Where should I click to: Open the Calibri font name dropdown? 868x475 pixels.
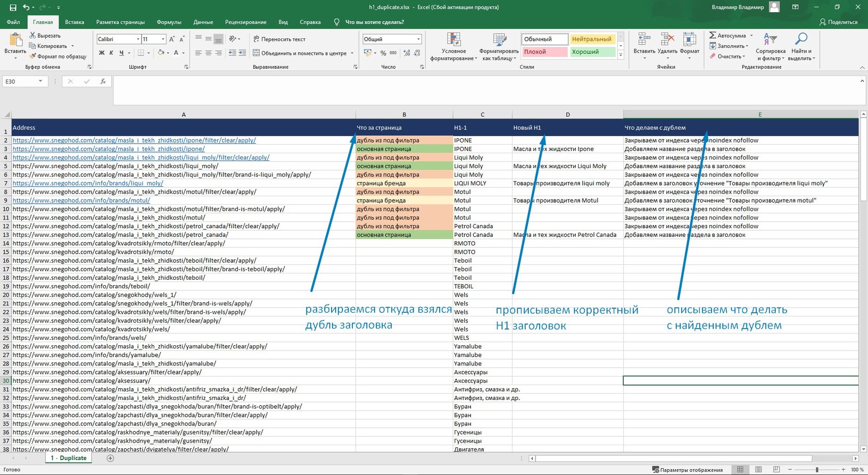click(x=138, y=39)
